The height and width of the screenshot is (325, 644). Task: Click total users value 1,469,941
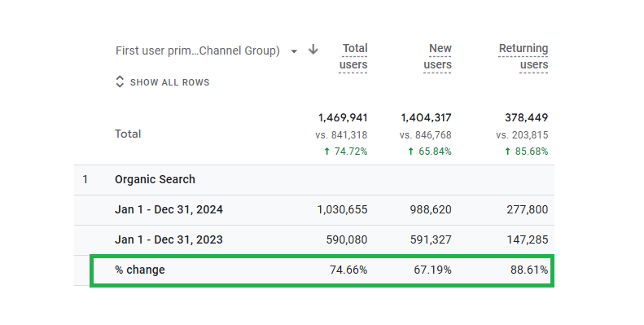click(343, 118)
